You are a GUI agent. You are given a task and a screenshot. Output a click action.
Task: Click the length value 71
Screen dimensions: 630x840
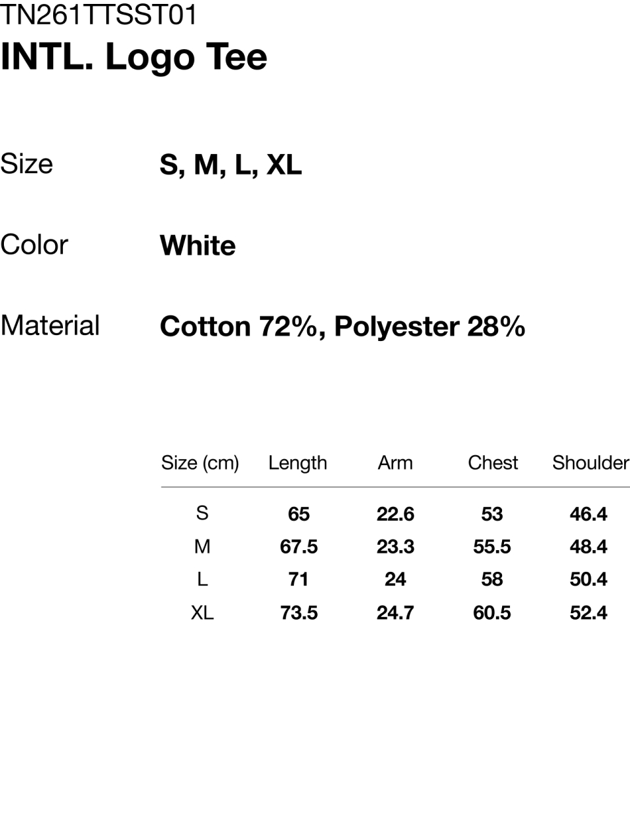coord(299,580)
